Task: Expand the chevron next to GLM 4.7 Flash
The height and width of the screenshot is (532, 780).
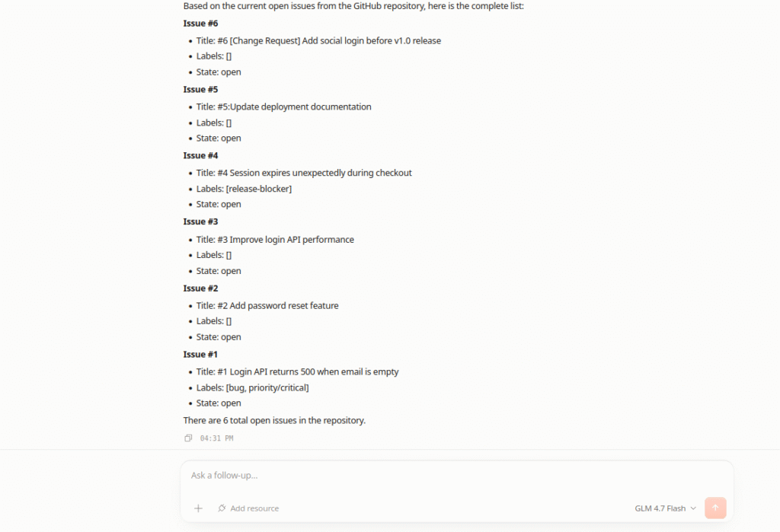Action: (x=693, y=508)
